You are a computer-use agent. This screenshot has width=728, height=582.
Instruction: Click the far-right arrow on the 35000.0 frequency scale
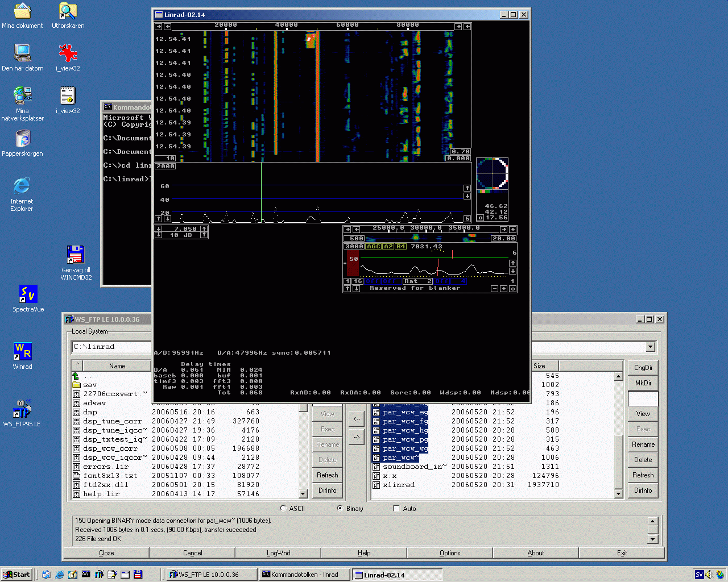tap(512, 229)
